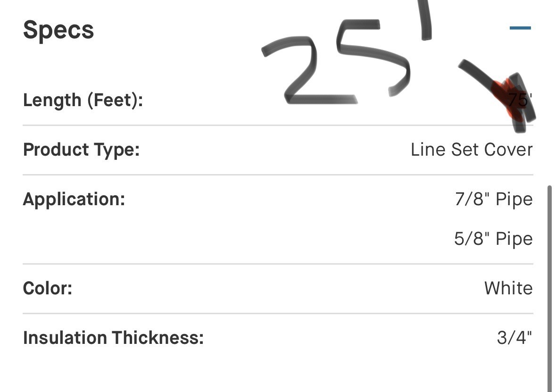Select the Length (Feet) label
Image resolution: width=556 pixels, height=392 pixels.
83,100
